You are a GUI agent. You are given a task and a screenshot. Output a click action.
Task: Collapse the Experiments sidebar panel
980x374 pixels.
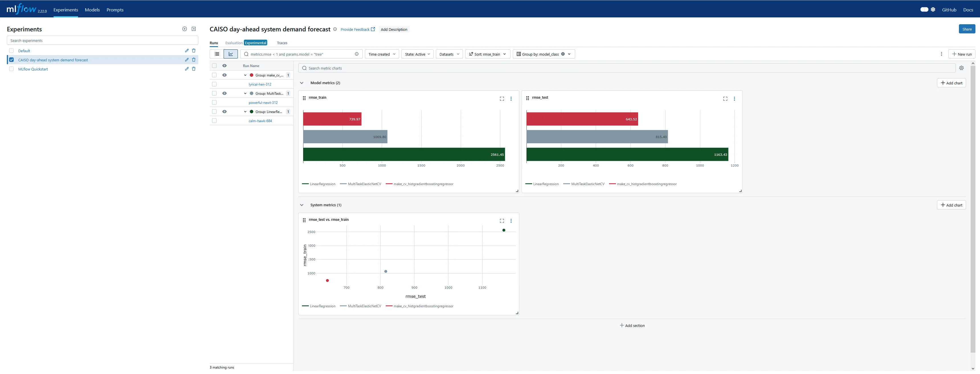pyautogui.click(x=194, y=29)
